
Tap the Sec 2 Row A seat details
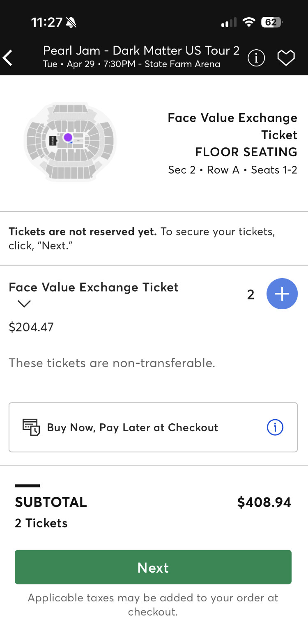(x=232, y=170)
